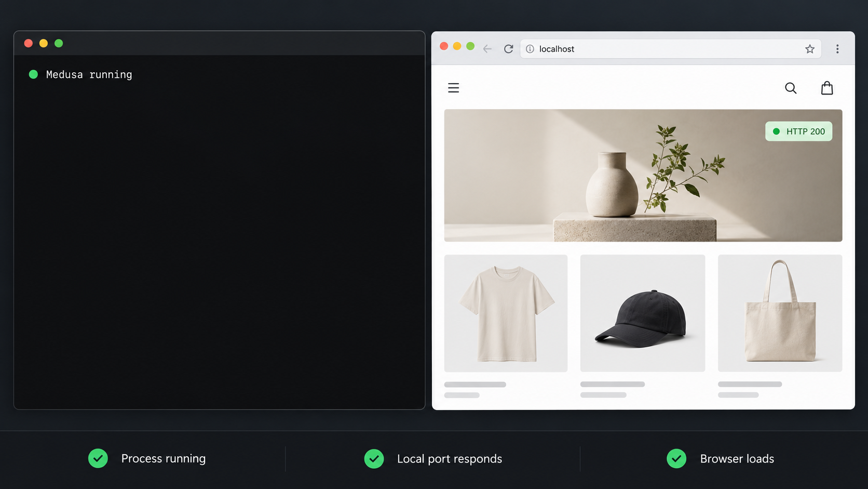The image size is (868, 489).
Task: Click the vase hero banner image
Action: tap(643, 176)
